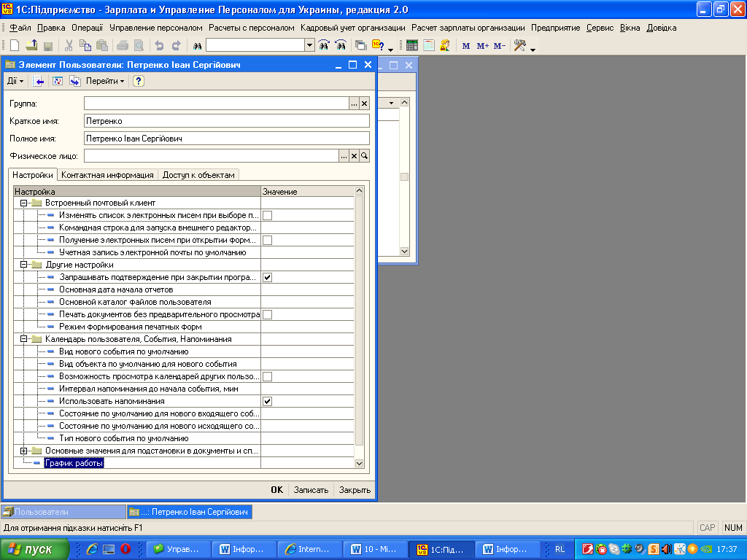The width and height of the screenshot is (747, 560).
Task: Click the blue arrow list icon in form toolbar
Action: 38,81
